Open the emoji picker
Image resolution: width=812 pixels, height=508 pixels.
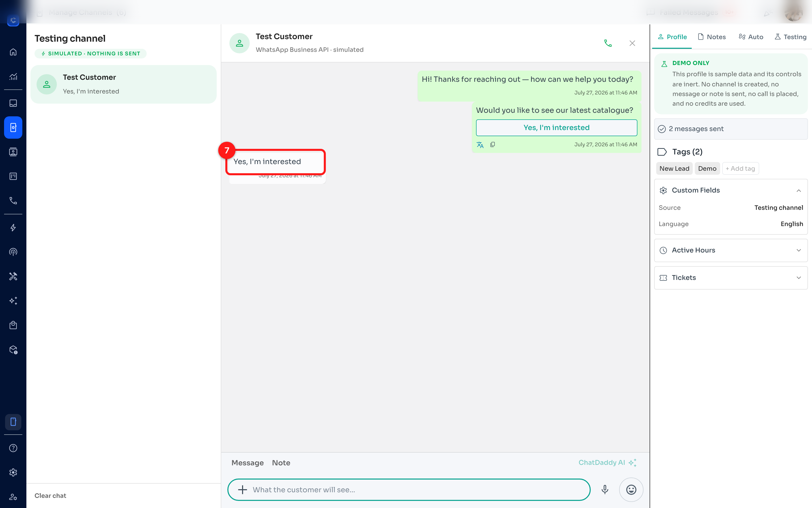pyautogui.click(x=631, y=489)
